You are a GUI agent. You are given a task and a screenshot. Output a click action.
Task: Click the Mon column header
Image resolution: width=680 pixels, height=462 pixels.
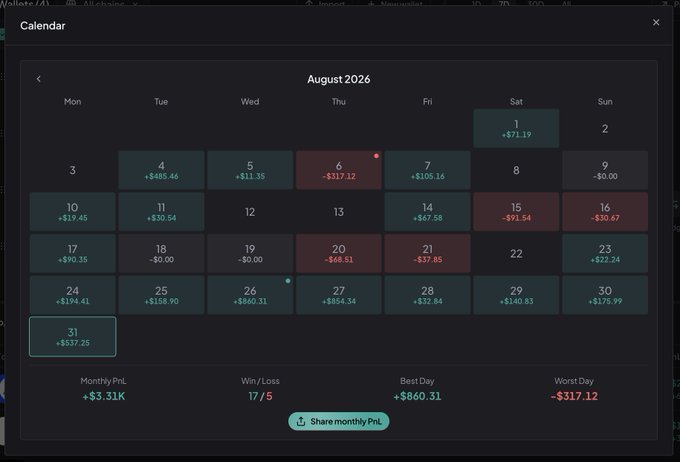tap(72, 102)
